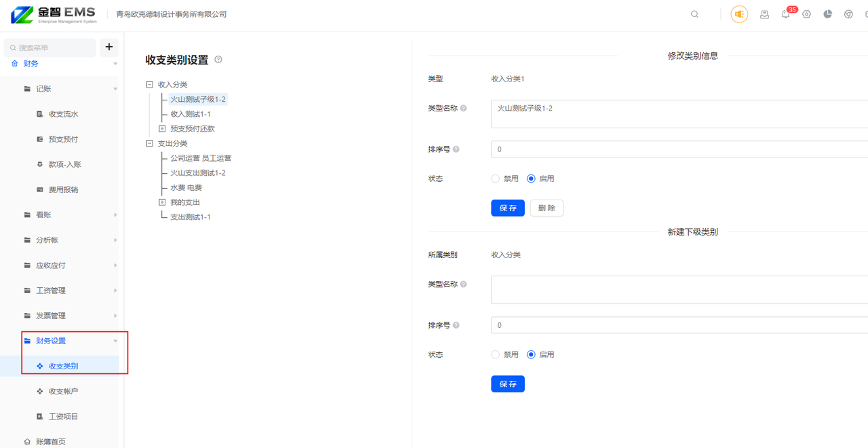
Task: Click the search magnifier icon in header
Action: [694, 14]
